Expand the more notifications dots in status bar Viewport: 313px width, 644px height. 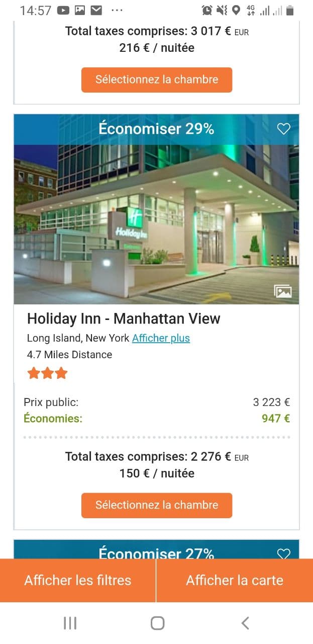click(x=117, y=10)
